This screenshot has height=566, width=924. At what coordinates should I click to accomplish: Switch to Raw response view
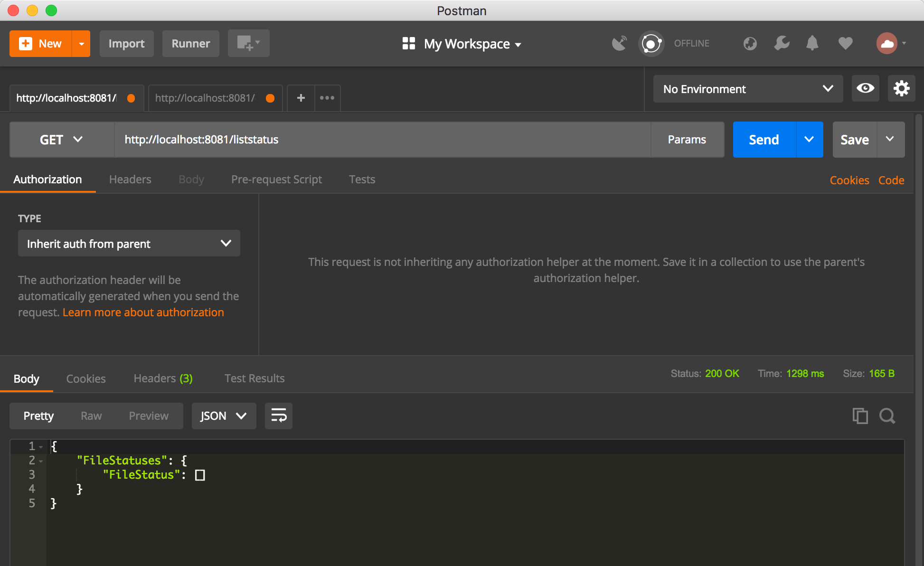[91, 416]
